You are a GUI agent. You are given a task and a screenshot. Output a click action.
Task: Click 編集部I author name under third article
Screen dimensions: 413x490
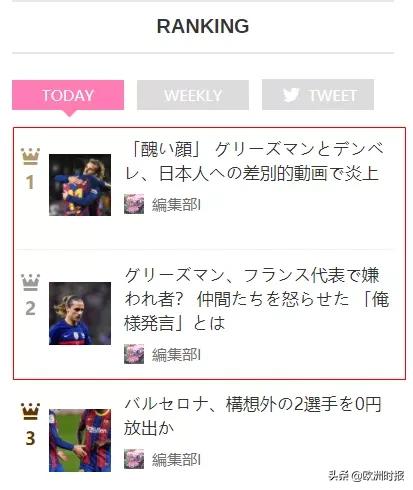point(176,459)
